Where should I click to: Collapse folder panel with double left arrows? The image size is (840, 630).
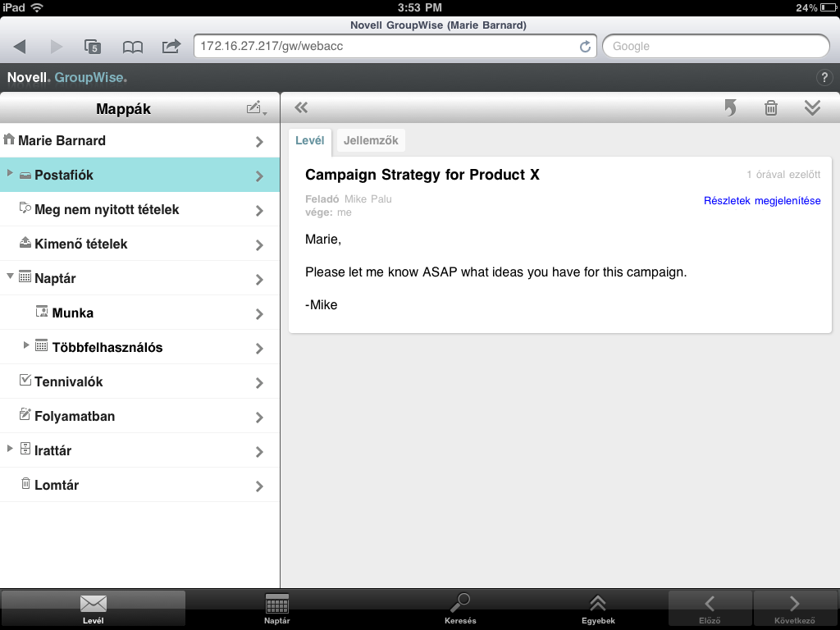tap(300, 107)
